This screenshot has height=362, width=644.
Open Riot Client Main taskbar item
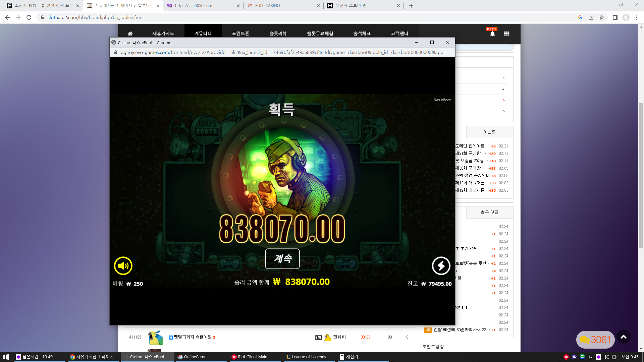pos(256,357)
